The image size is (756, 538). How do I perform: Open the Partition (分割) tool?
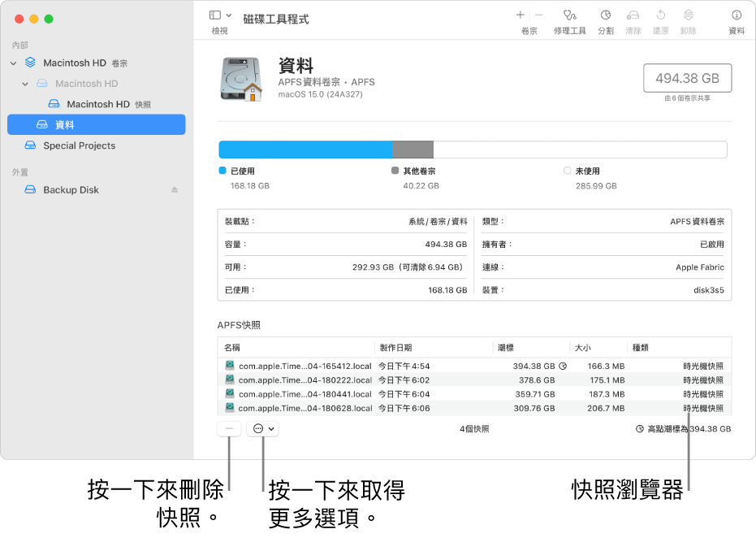click(x=606, y=15)
